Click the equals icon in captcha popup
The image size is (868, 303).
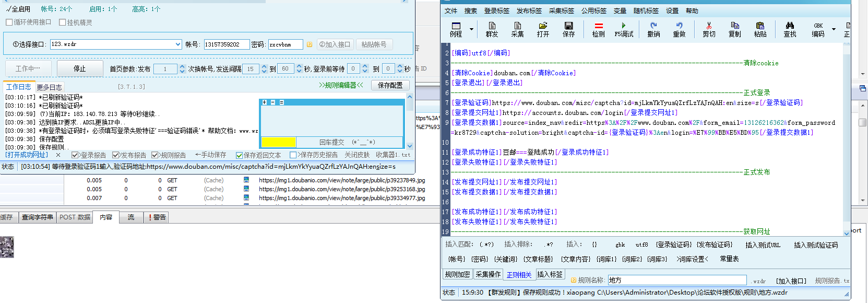281,102
